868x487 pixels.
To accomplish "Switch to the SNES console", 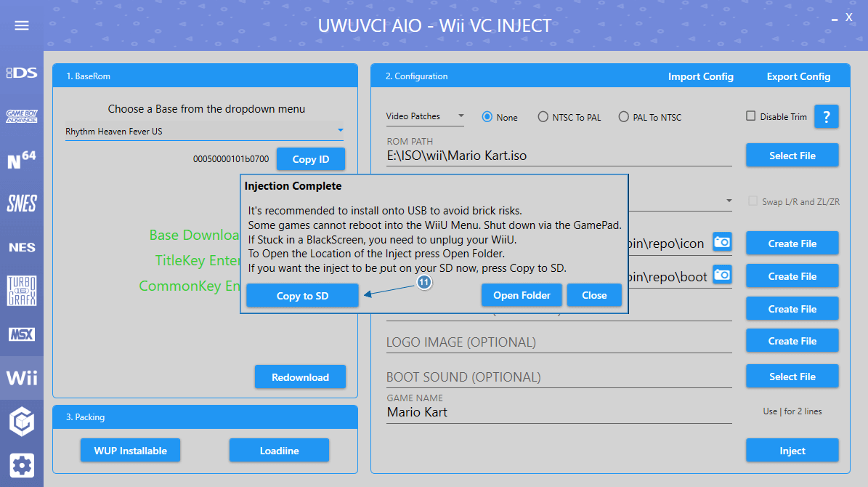I will click(22, 204).
